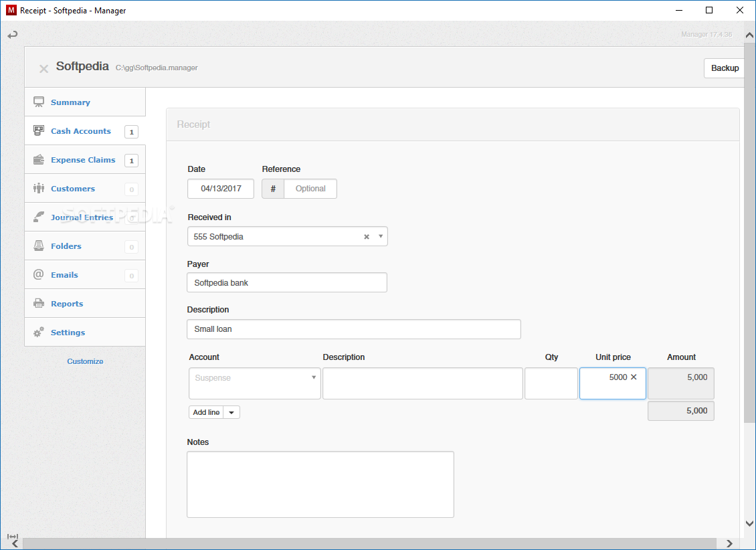This screenshot has height=550, width=756.
Task: Click the Manager 17.4.36 version text
Action: click(706, 34)
